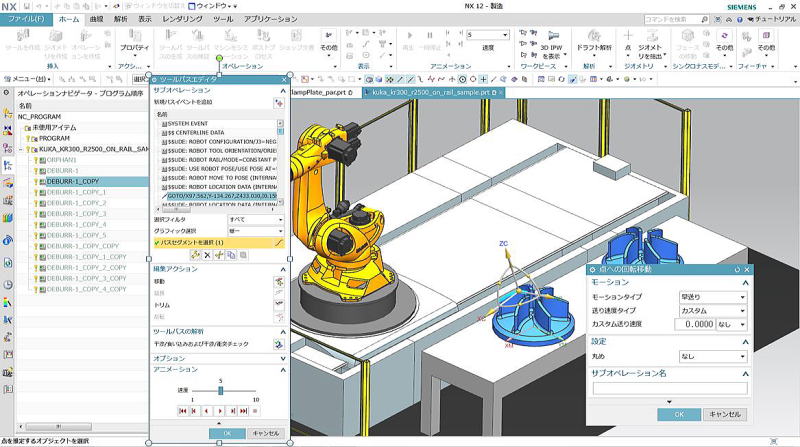Step animation forward to next event
The image size is (800, 447).
click(x=232, y=411)
